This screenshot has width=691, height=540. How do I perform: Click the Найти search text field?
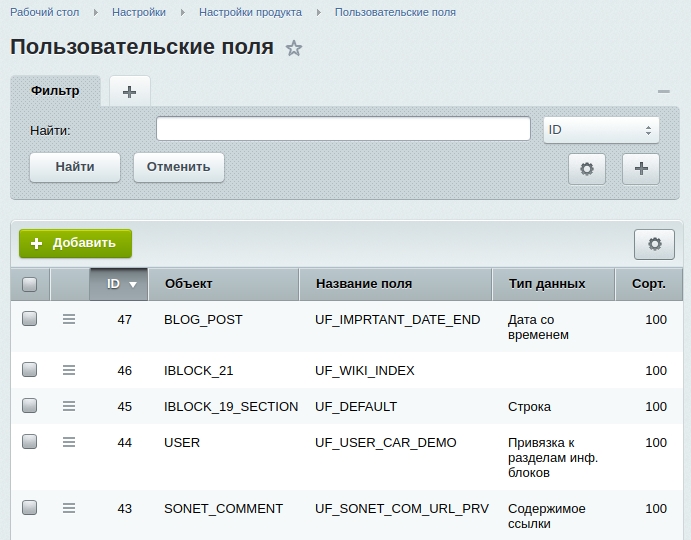point(343,130)
